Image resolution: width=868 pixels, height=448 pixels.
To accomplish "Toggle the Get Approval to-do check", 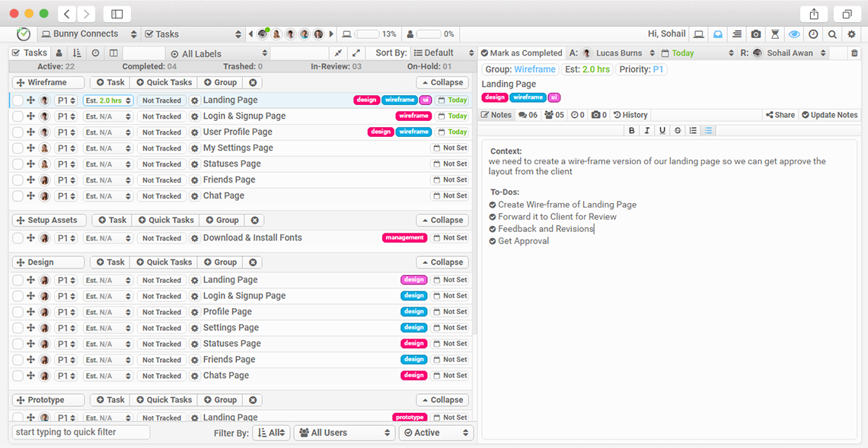I will (493, 241).
